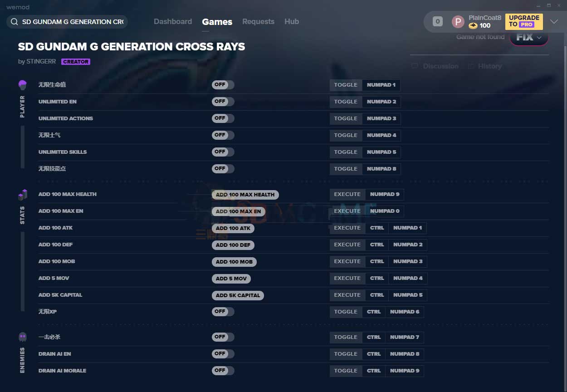Click the Enemies category ghost icon
This screenshot has width=567, height=392.
pos(23,337)
